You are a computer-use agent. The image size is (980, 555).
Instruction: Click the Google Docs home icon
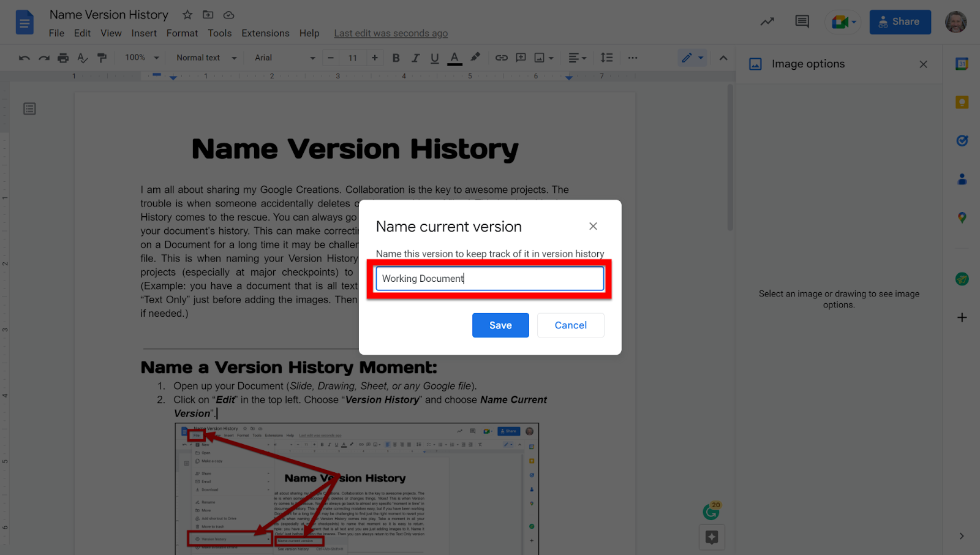pos(24,23)
